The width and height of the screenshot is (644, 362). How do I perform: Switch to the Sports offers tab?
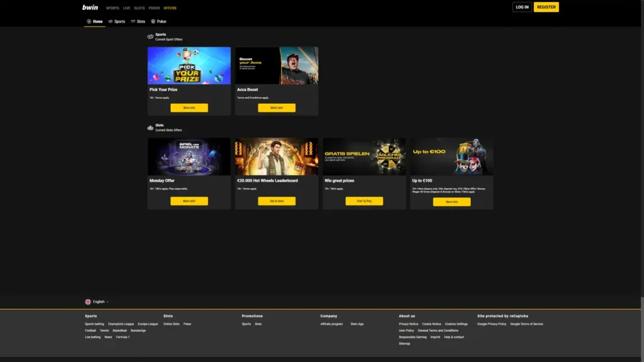[116, 21]
